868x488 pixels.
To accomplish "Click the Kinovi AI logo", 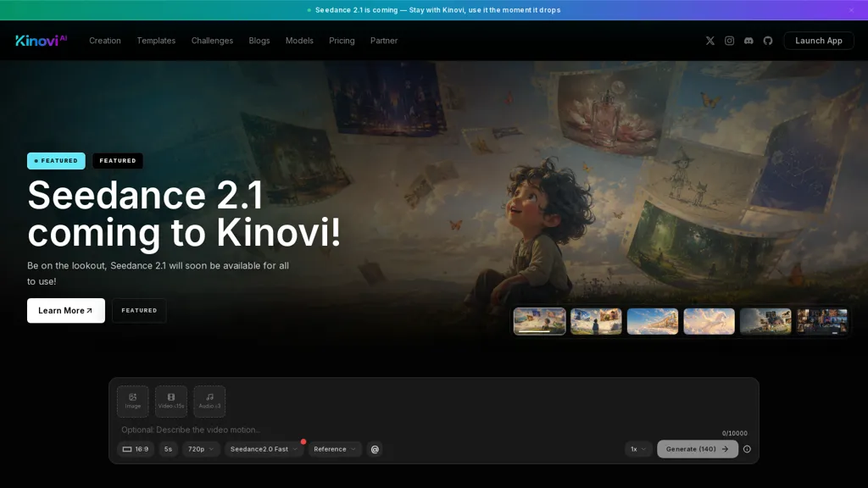I will [x=41, y=41].
